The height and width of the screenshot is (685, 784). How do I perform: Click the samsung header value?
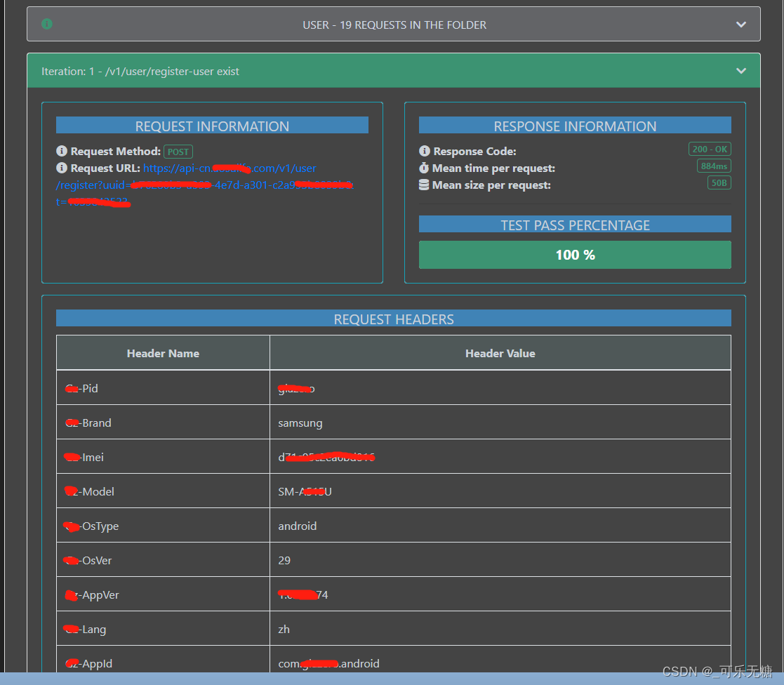pyautogui.click(x=300, y=423)
